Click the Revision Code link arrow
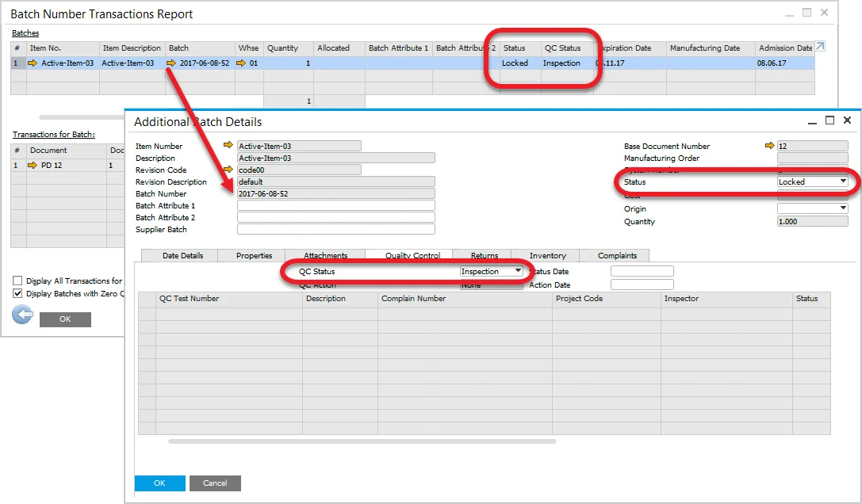This screenshot has width=862, height=504. pyautogui.click(x=229, y=170)
